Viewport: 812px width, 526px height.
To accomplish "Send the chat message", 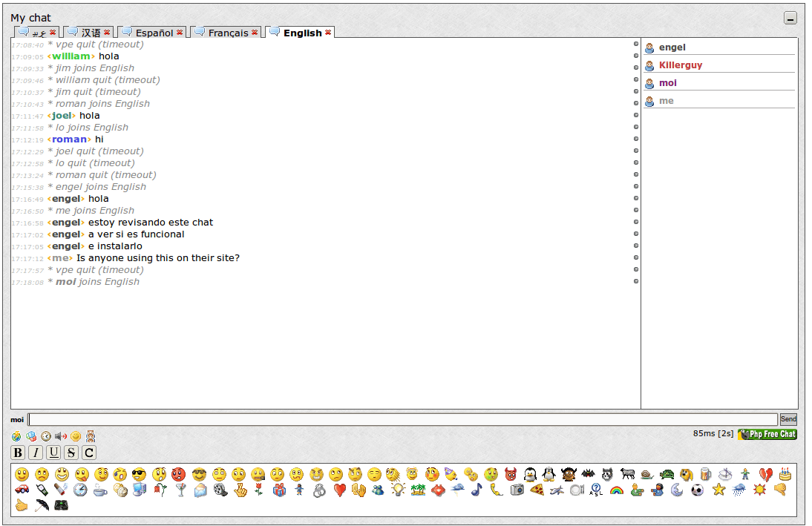I will tap(788, 419).
